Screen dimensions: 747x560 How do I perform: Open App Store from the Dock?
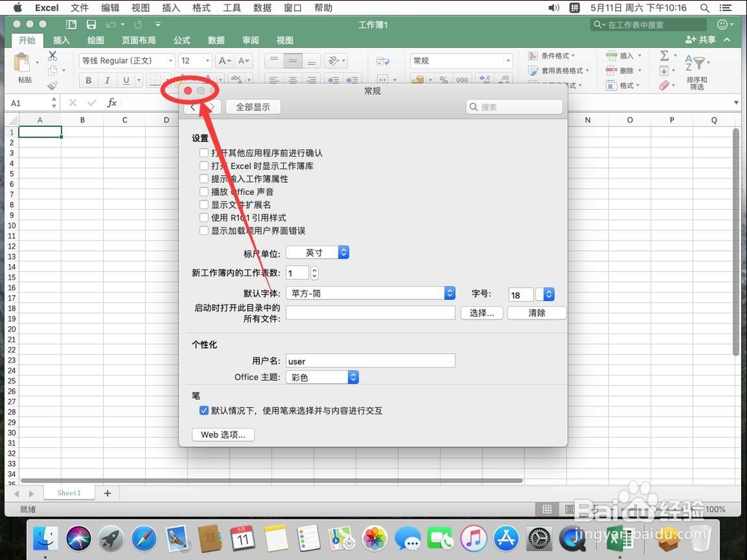(506, 538)
